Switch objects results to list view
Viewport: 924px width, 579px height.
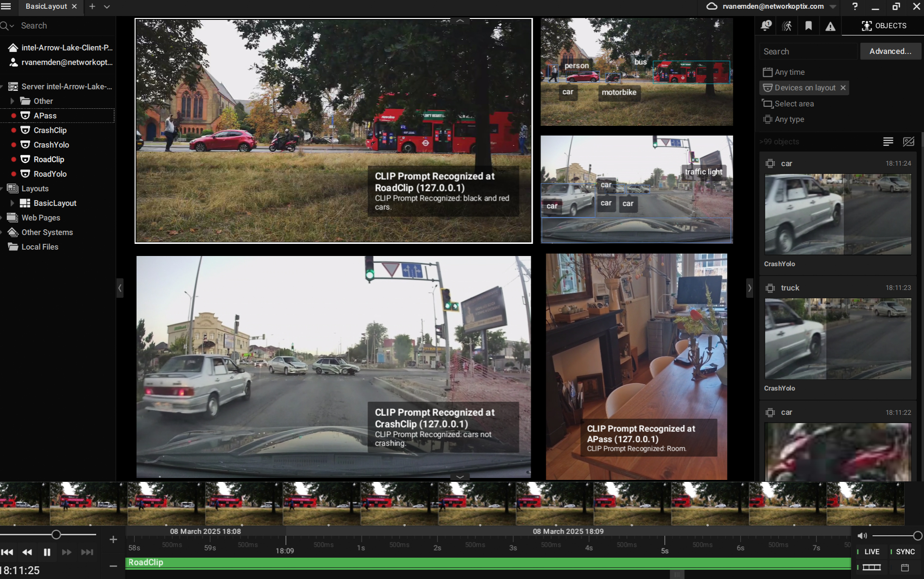pos(888,141)
